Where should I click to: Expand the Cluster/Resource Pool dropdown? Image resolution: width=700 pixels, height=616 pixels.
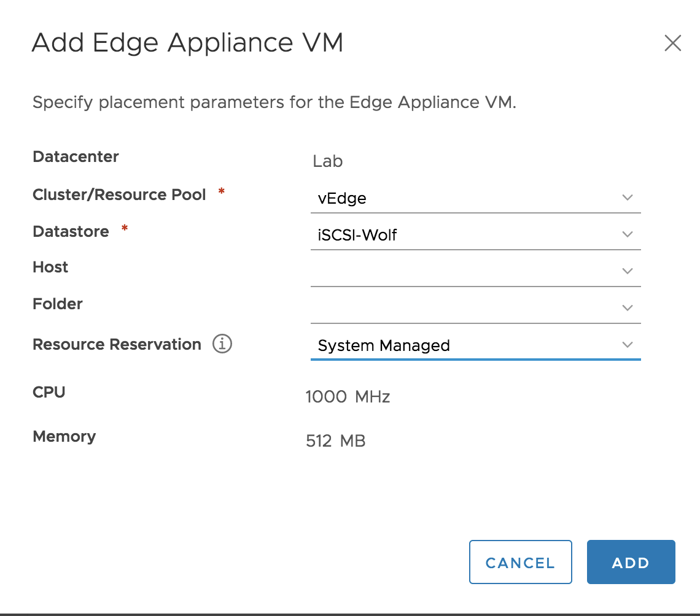click(x=628, y=197)
